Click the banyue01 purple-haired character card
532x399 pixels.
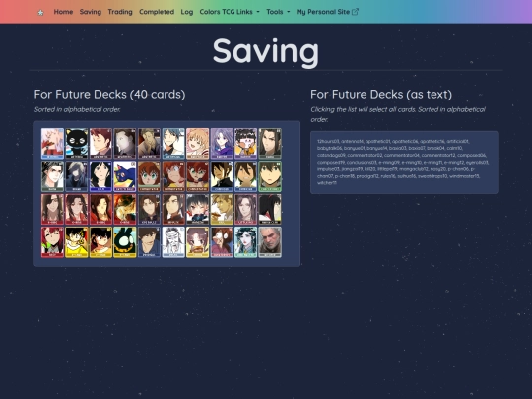point(222,144)
